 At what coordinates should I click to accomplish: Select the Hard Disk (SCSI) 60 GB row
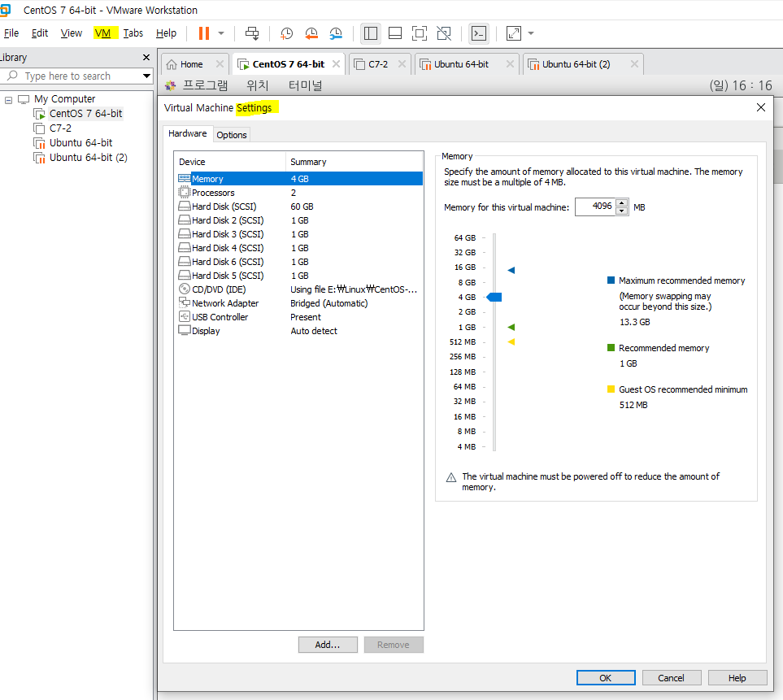click(x=300, y=207)
